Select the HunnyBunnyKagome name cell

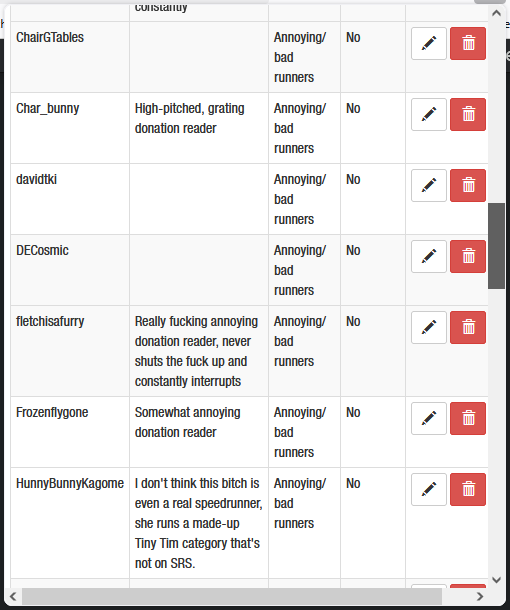(70, 523)
